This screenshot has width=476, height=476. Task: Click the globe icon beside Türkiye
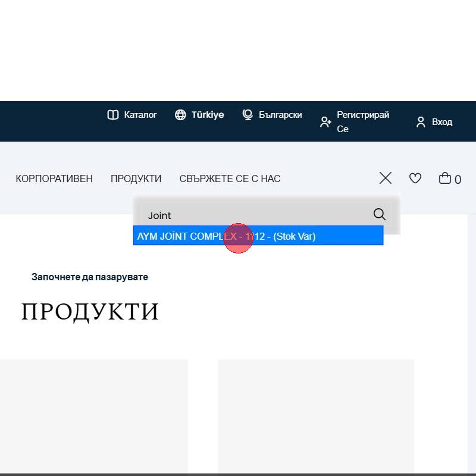pyautogui.click(x=180, y=115)
